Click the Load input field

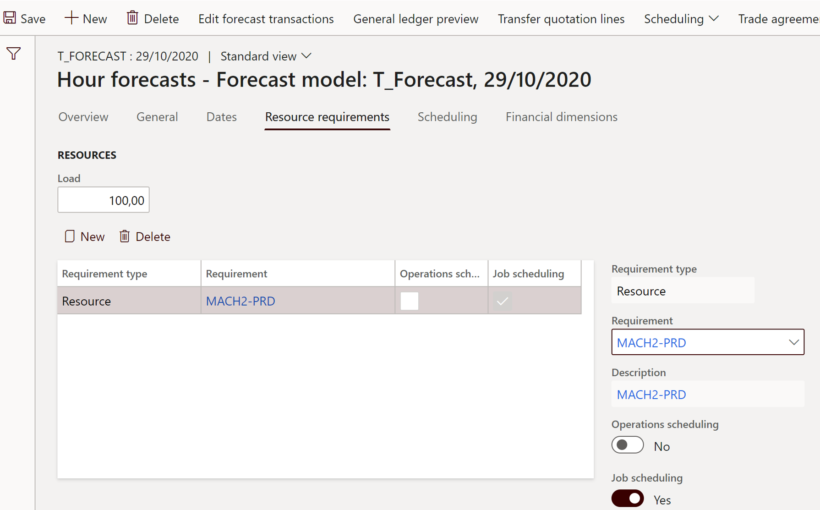pyautogui.click(x=104, y=201)
